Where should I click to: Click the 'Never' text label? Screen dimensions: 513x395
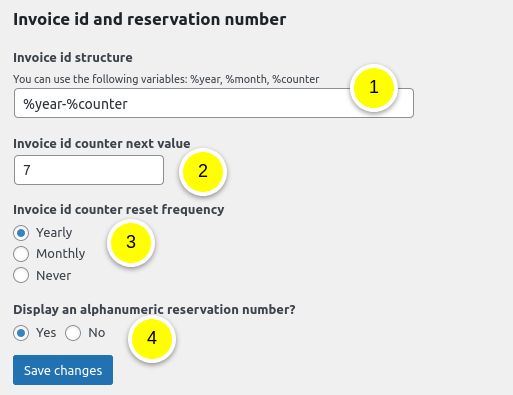click(x=54, y=276)
